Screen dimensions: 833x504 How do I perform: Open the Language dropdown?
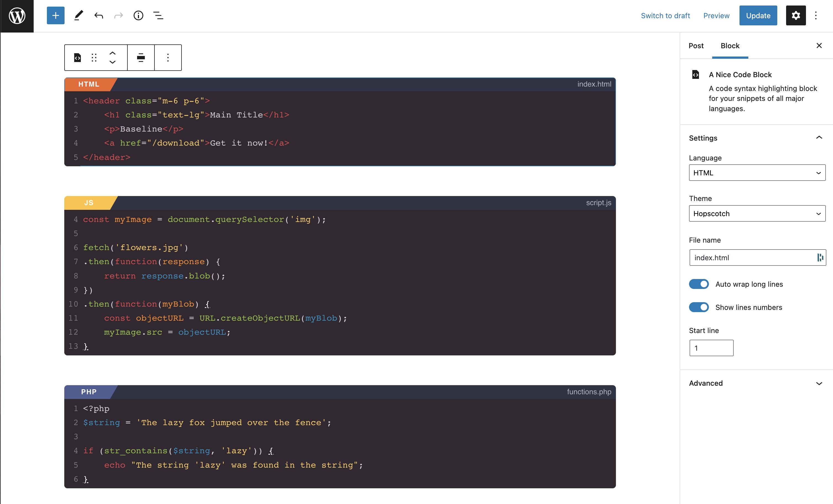(x=756, y=173)
